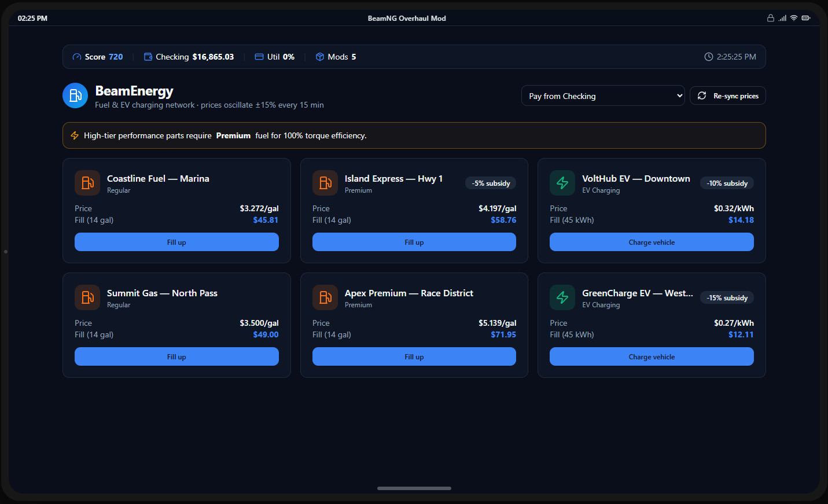Click the BeamNG Overhaul Mod title
Screen dimensions: 828x504
(x=407, y=18)
